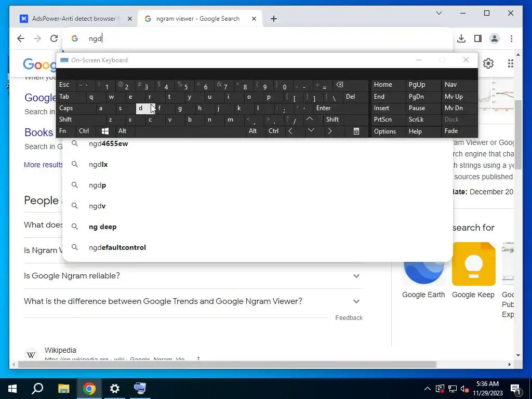The image size is (532, 399).
Task: Click the browser Forward arrow
Action: (37, 38)
